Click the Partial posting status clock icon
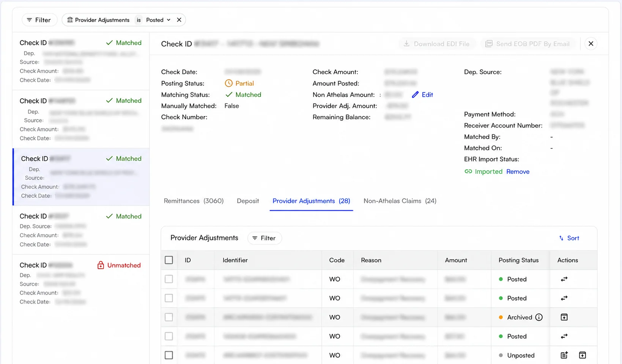 (228, 83)
